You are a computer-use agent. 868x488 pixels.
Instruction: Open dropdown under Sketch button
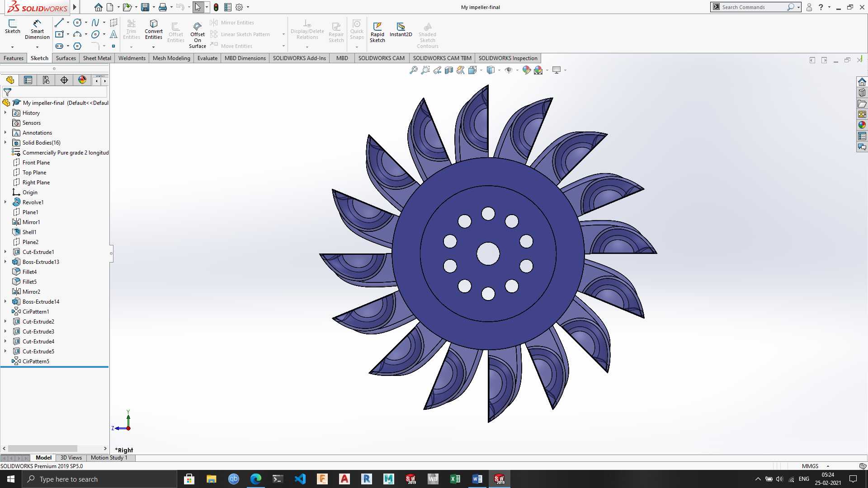[12, 47]
